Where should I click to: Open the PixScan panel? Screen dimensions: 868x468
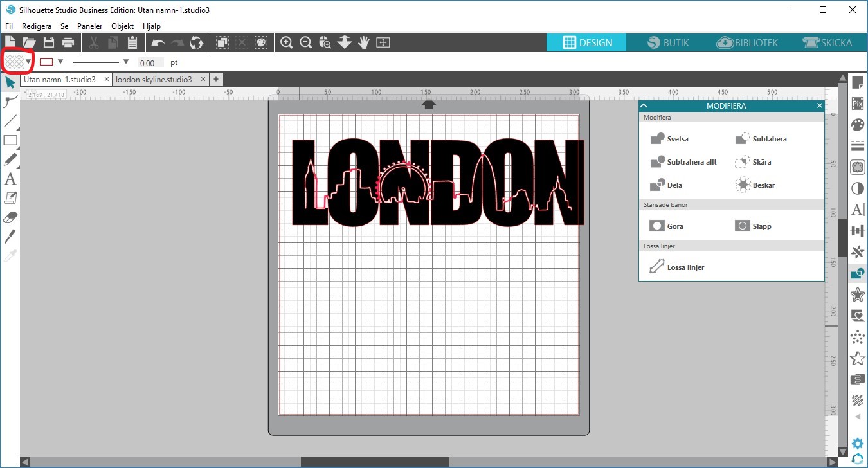[x=857, y=103]
